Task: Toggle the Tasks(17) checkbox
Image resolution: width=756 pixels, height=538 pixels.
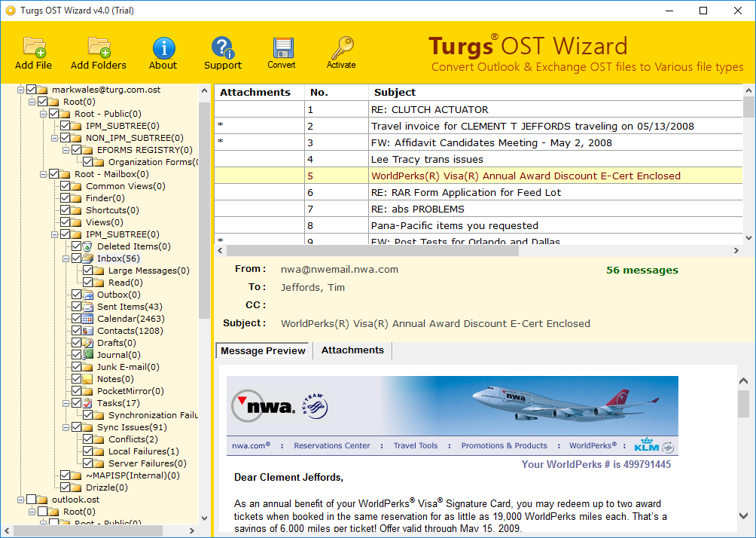Action: pos(76,403)
